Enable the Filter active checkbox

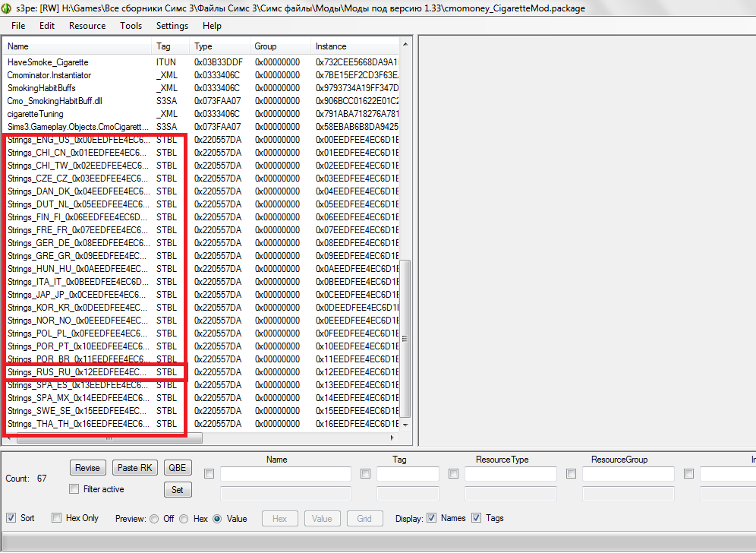[74, 489]
